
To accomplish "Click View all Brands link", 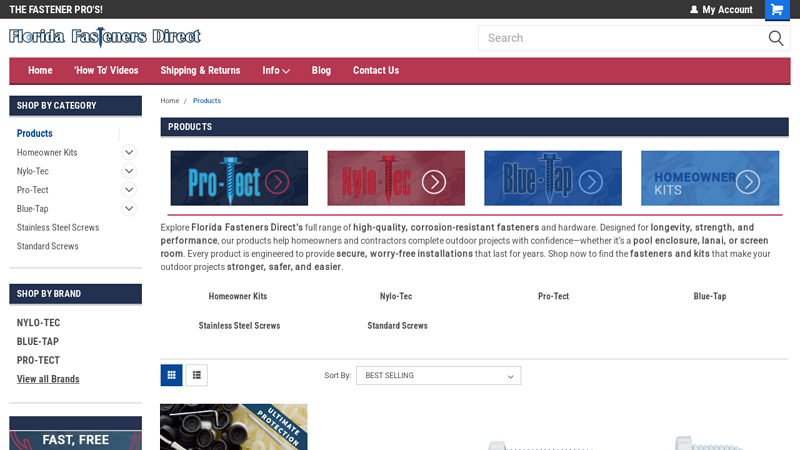I will [x=48, y=379].
